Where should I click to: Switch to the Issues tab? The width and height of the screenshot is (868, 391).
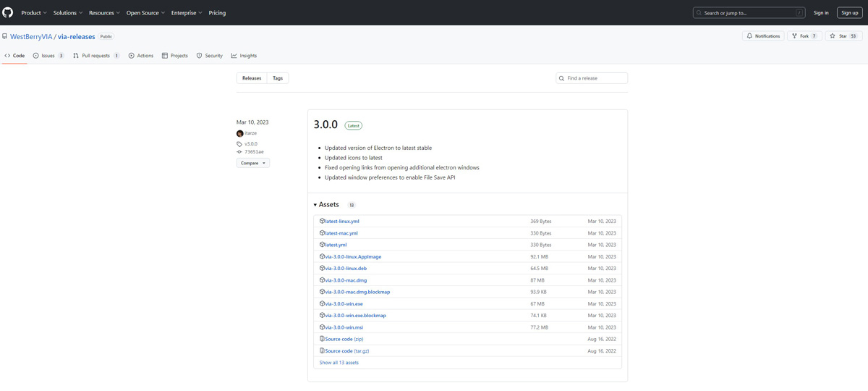coord(48,56)
